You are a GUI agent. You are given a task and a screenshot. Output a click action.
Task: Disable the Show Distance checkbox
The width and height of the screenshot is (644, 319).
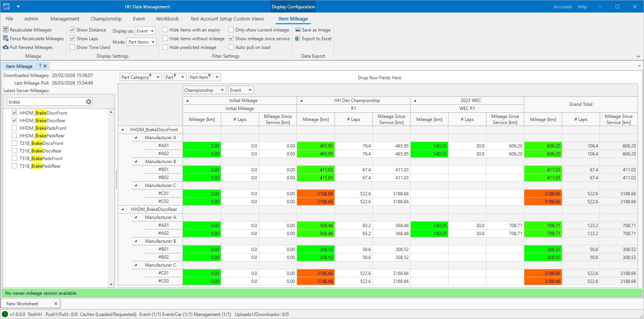(x=72, y=30)
